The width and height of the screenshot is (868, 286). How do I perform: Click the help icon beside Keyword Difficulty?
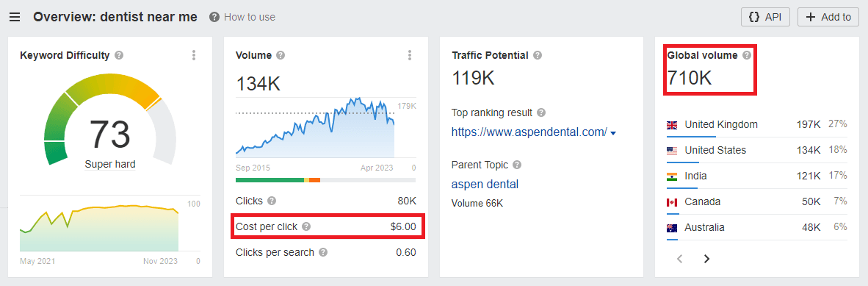pos(119,55)
